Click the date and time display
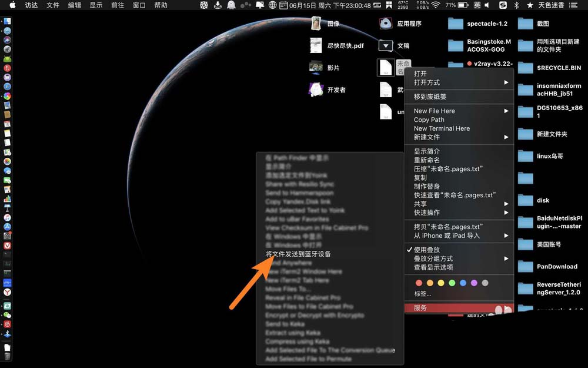Screen dimensions: 588x368 pyautogui.click(x=330, y=5)
